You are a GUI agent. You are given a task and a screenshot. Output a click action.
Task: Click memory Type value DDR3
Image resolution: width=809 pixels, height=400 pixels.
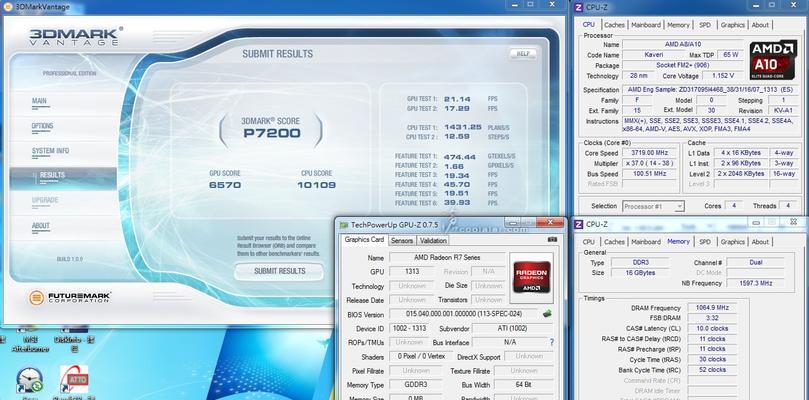click(x=640, y=263)
